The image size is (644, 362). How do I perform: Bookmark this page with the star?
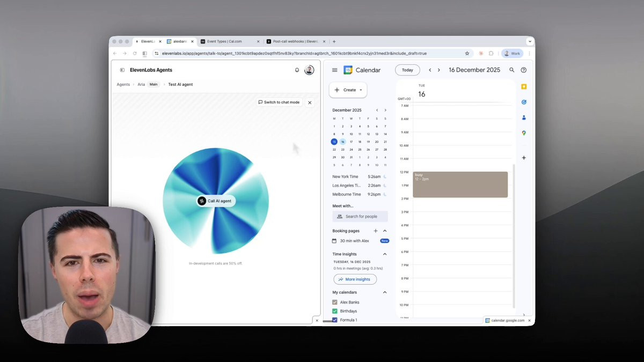pos(467,54)
